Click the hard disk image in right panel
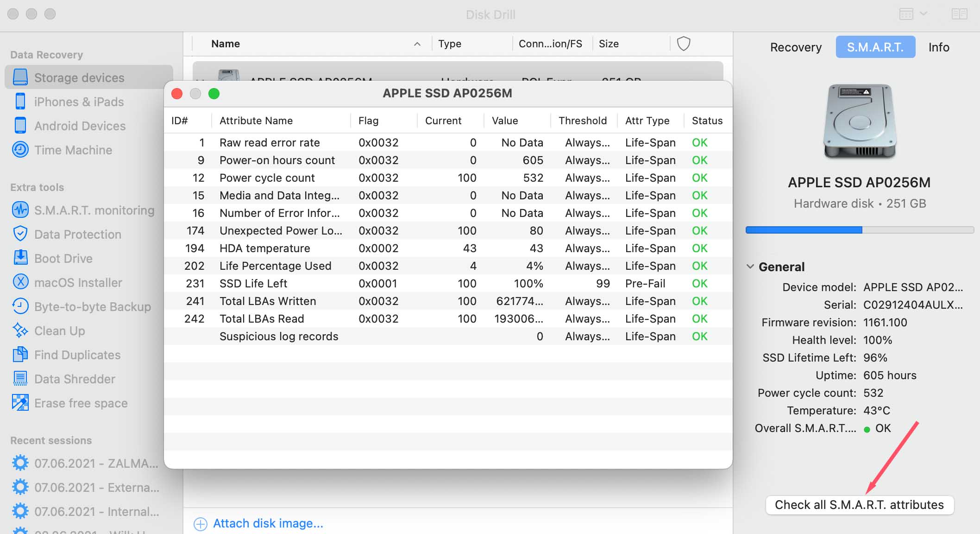The image size is (980, 534). point(860,121)
